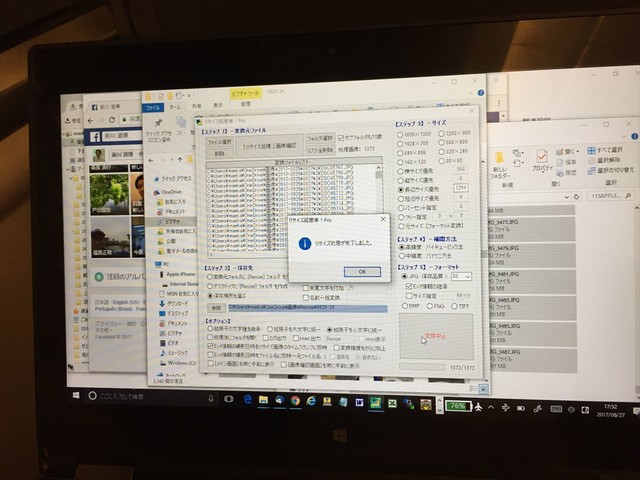640x480 pixels.
Task: Click the ファイル選択 button
Action: 220,142
